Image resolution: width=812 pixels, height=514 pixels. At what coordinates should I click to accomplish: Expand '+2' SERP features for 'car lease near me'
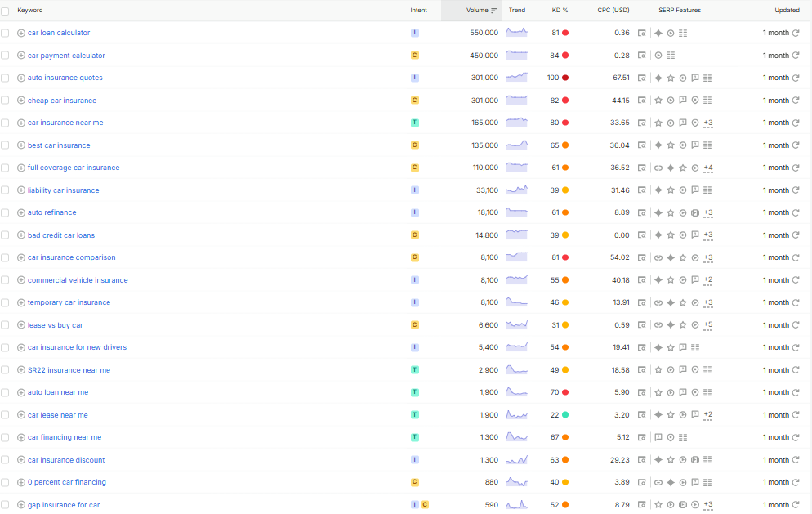708,416
